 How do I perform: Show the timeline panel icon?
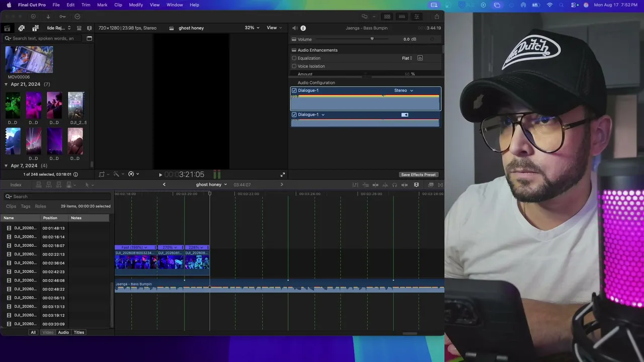tap(402, 17)
